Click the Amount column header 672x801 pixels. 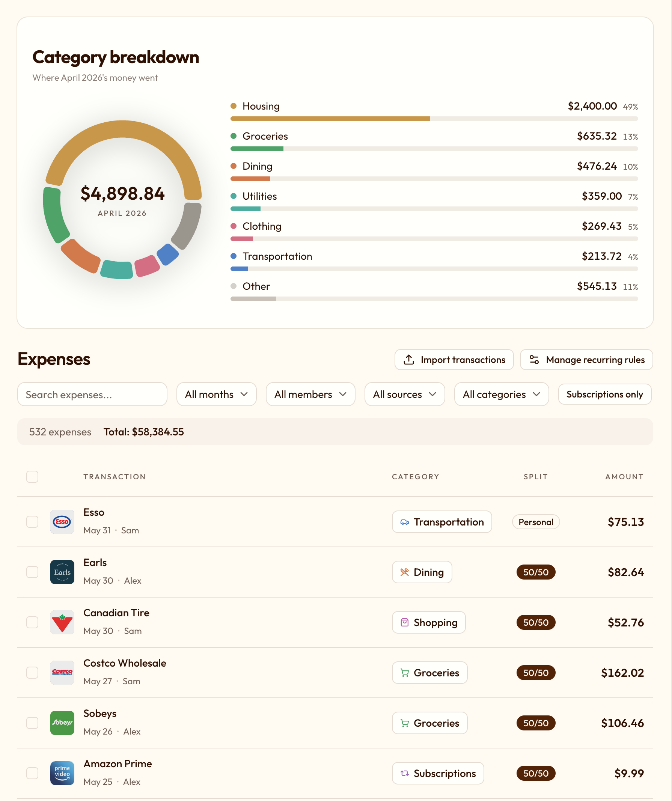[625, 477]
